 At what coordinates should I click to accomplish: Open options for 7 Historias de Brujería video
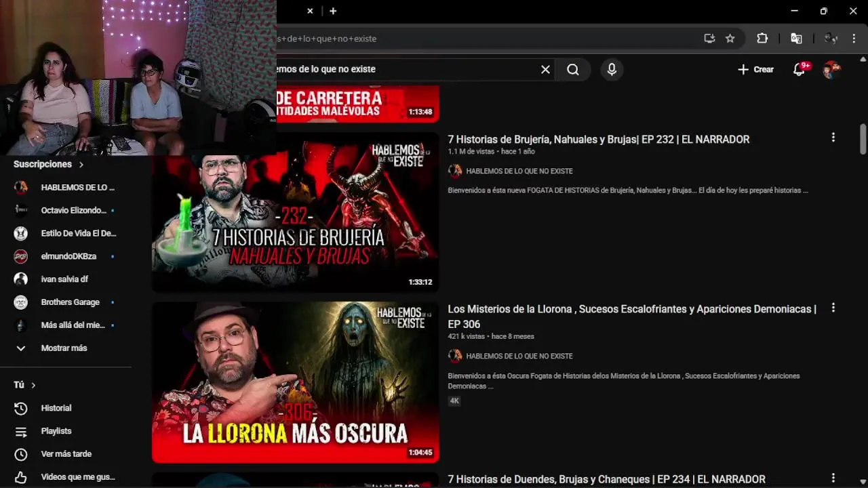[833, 138]
